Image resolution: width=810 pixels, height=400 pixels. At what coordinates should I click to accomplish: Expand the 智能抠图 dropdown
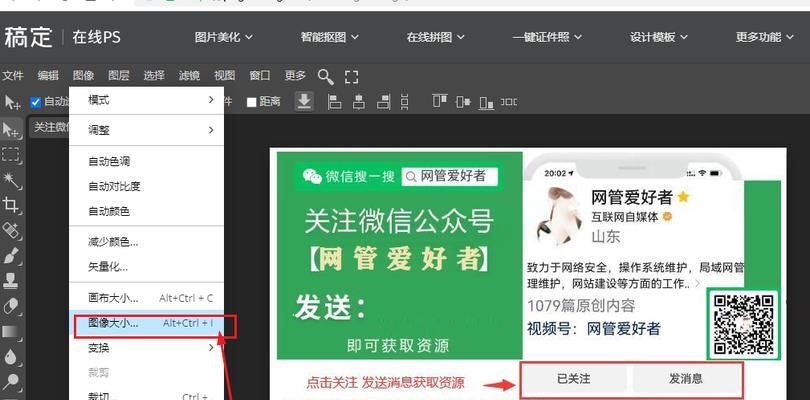(330, 37)
